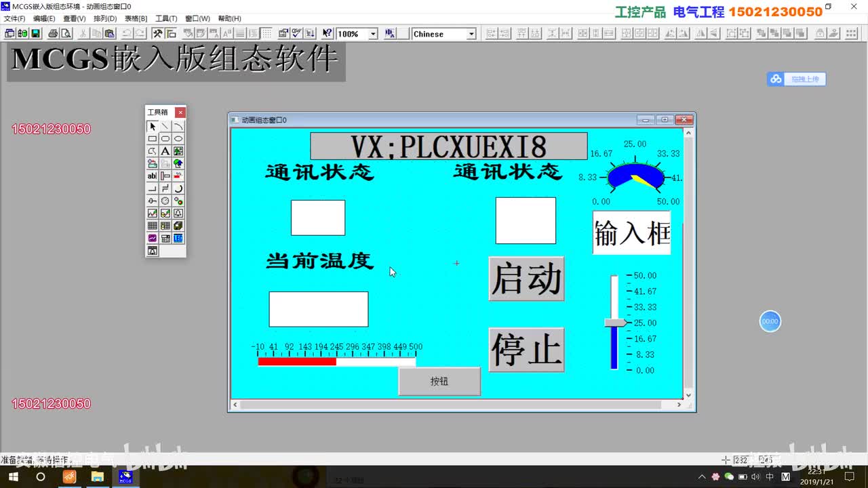Click the check/verify toolbar icon
Image resolution: width=868 pixels, height=488 pixels.
296,33
